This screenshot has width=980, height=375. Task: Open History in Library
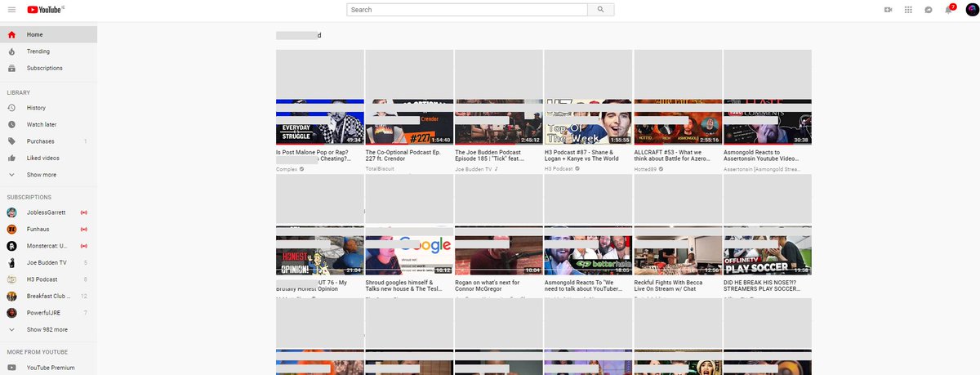click(48, 108)
